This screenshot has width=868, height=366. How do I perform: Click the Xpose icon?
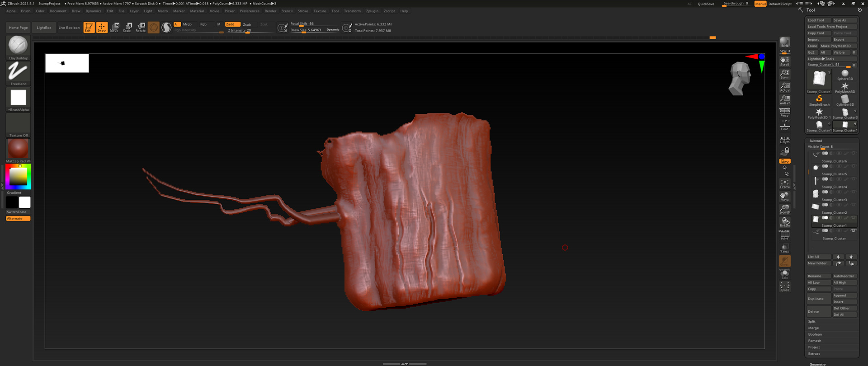pyautogui.click(x=784, y=286)
